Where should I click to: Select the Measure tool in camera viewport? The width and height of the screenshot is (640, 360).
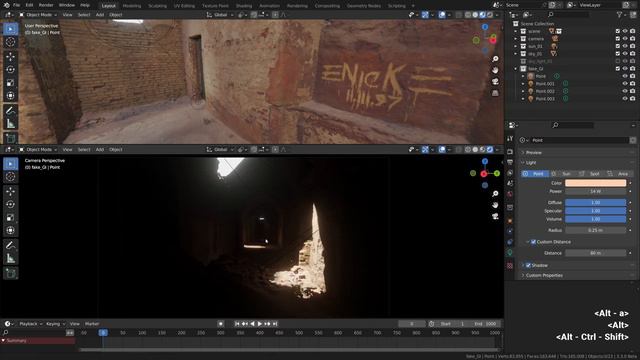(11, 259)
